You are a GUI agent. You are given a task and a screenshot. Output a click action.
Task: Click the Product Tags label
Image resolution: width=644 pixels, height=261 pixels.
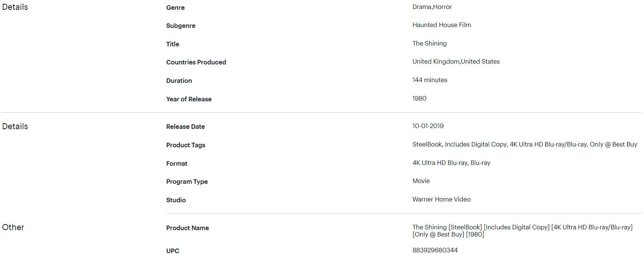coord(186,145)
